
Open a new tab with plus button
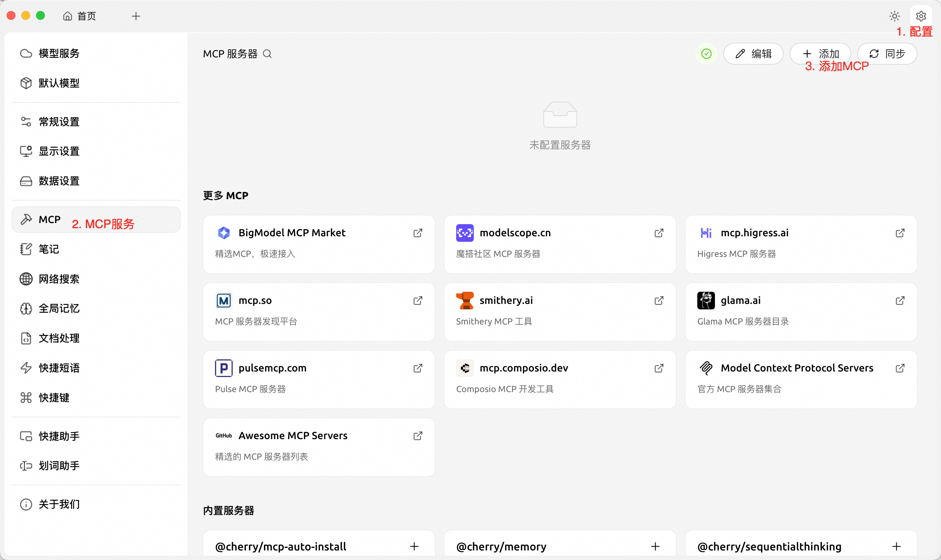(x=136, y=16)
